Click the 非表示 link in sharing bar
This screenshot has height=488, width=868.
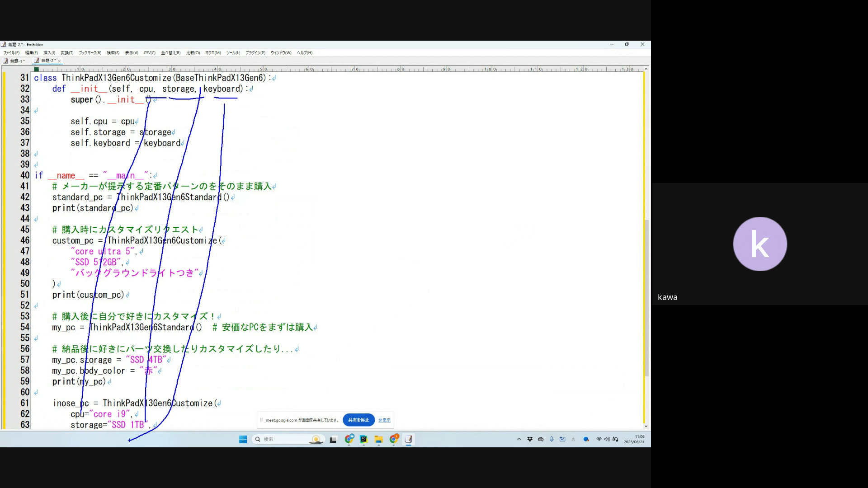coord(384,420)
